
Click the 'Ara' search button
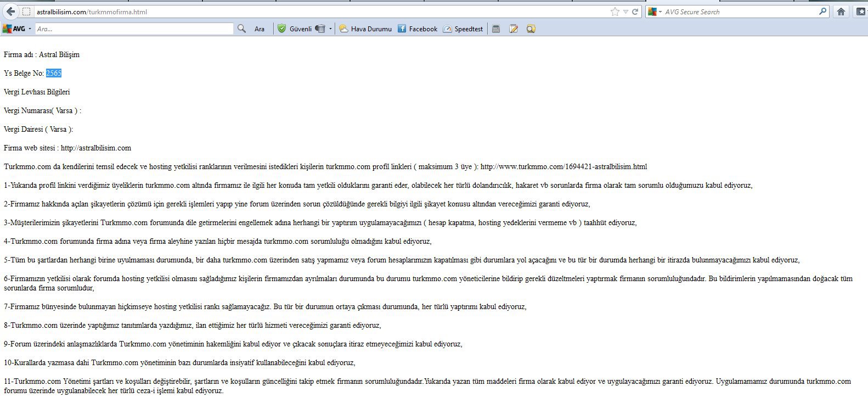point(260,29)
